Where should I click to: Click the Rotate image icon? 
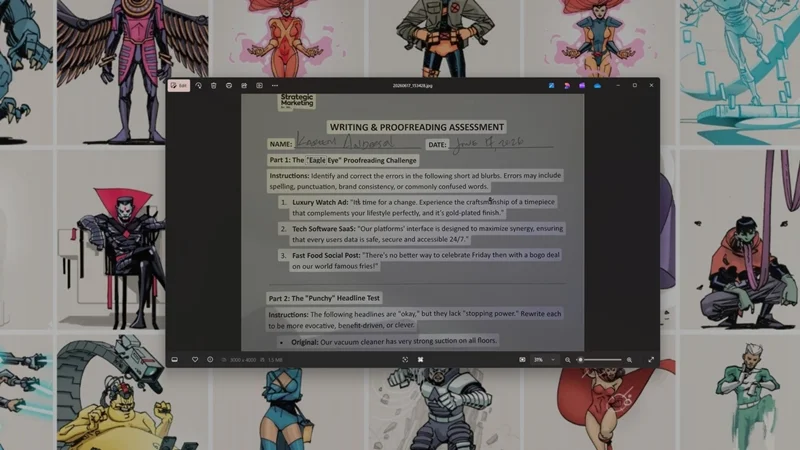pyautogui.click(x=198, y=86)
